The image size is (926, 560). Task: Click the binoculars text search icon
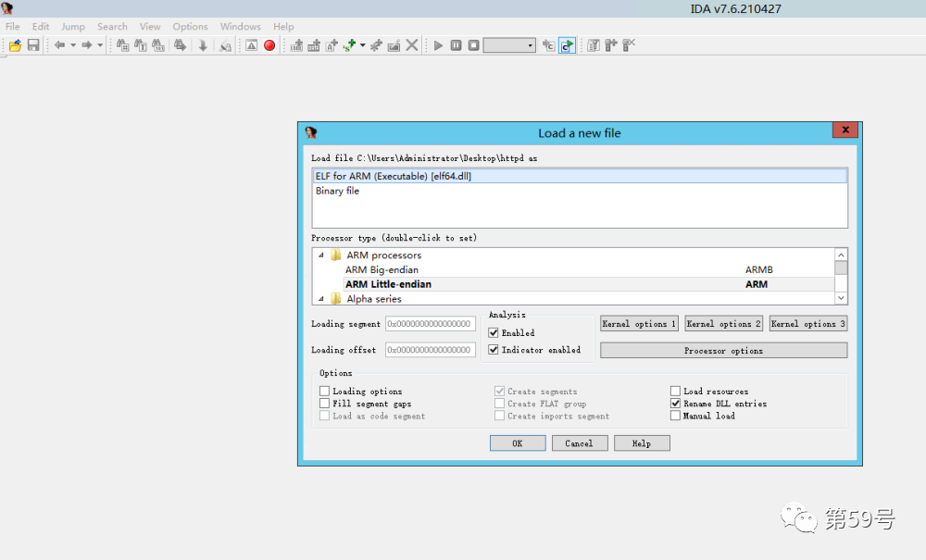click(x=141, y=45)
